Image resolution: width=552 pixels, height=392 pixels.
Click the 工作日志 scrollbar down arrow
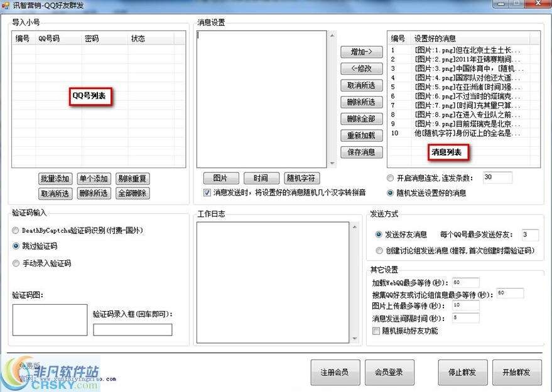pos(355,339)
